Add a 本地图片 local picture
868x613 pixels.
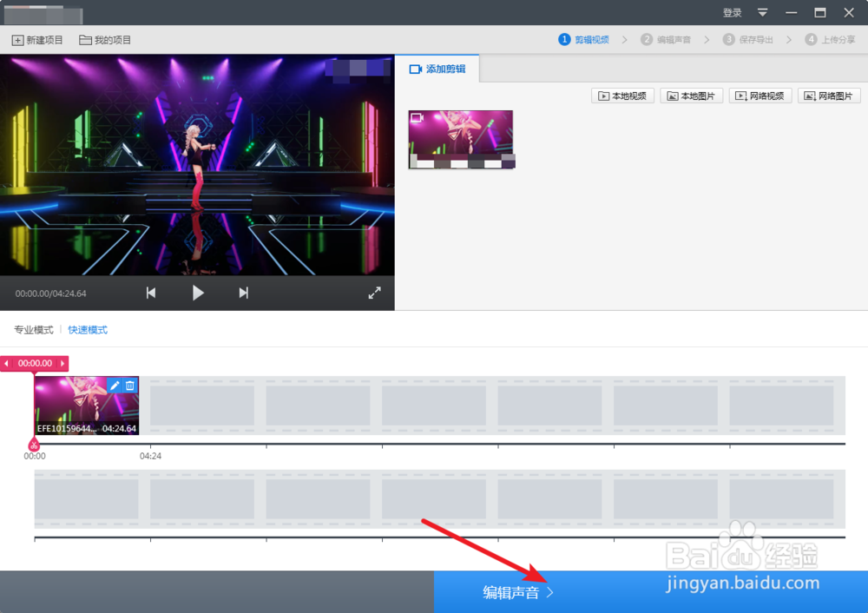point(692,96)
